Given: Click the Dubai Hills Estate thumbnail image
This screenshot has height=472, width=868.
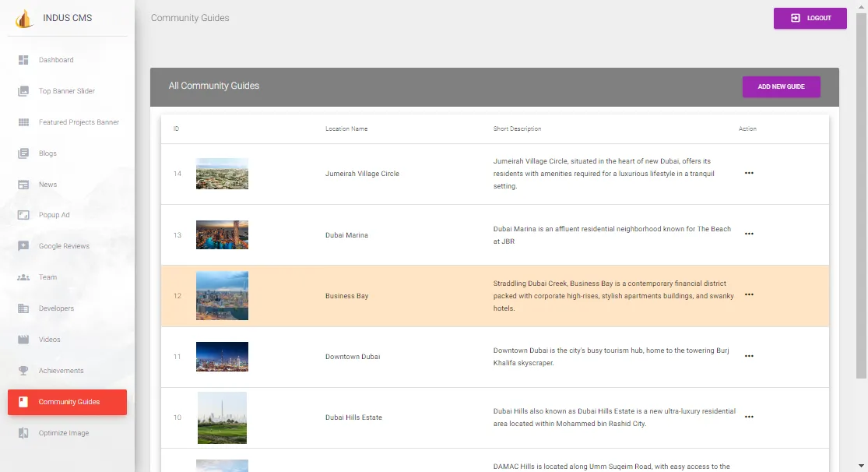Looking at the screenshot, I should 222,417.
